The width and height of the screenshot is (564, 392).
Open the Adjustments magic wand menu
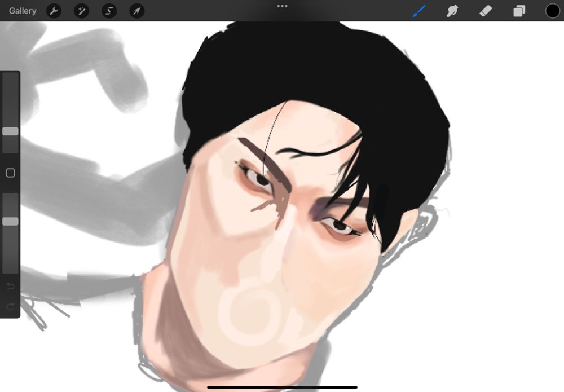(81, 11)
